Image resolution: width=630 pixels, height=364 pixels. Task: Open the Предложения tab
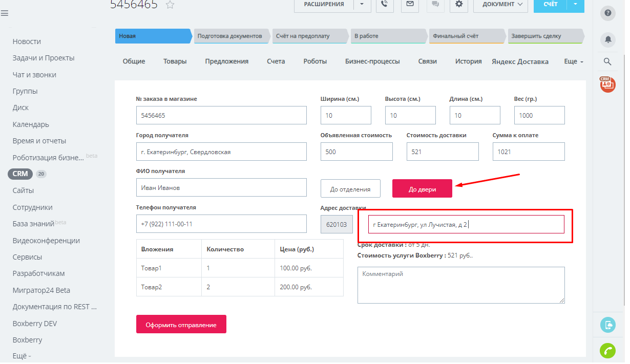click(x=227, y=61)
